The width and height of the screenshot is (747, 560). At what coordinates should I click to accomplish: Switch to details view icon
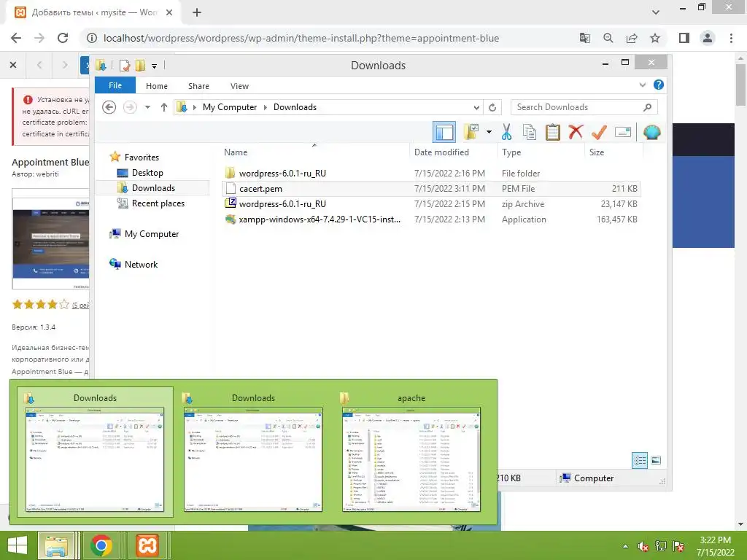tap(639, 461)
